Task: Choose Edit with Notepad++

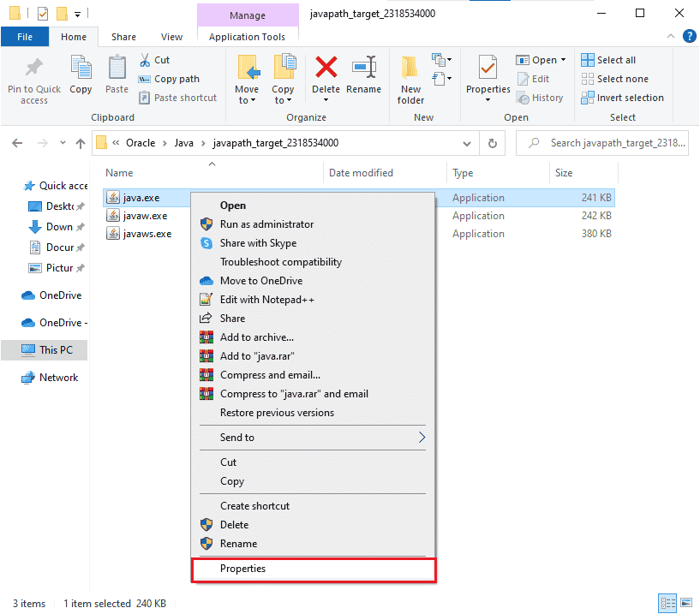Action: [313, 300]
